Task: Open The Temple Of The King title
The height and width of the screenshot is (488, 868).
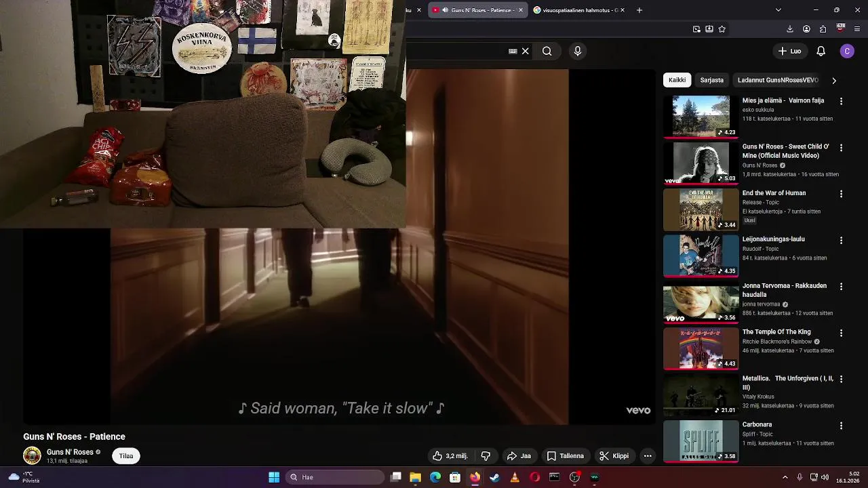Action: pyautogui.click(x=776, y=332)
